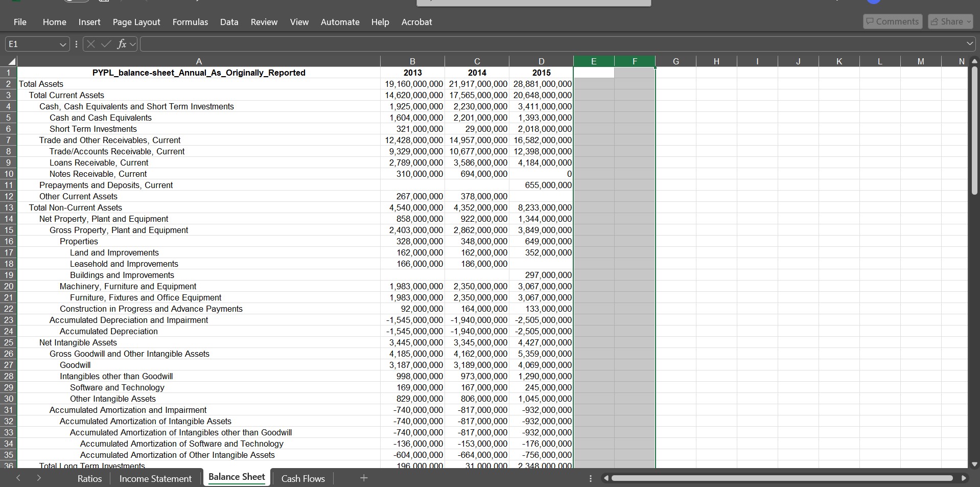Expand the formula bar with the chevron
This screenshot has width=980, height=487.
pyautogui.click(x=970, y=44)
